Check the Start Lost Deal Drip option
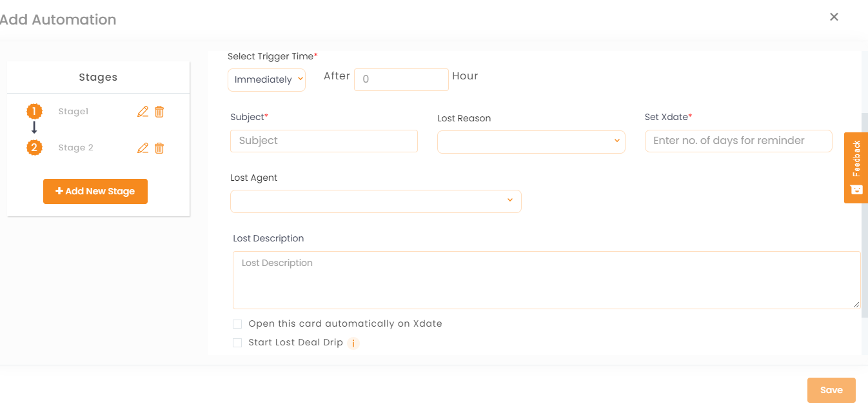Image resolution: width=868 pixels, height=408 pixels. (x=237, y=343)
